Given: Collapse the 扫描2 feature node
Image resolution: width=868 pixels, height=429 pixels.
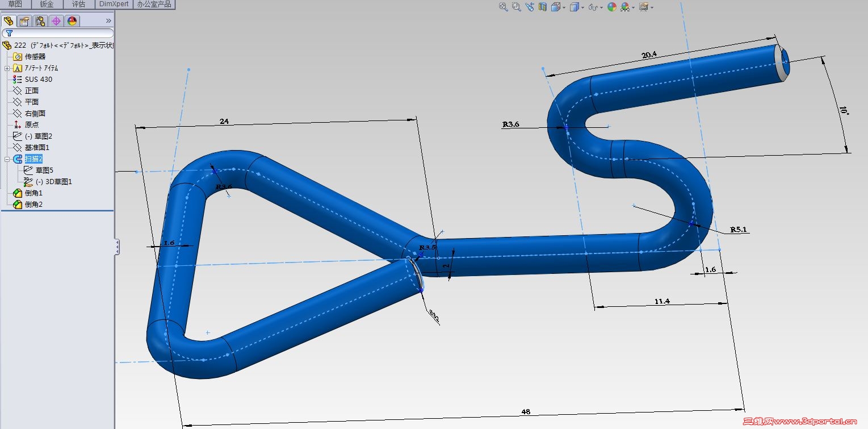Looking at the screenshot, I should point(7,159).
